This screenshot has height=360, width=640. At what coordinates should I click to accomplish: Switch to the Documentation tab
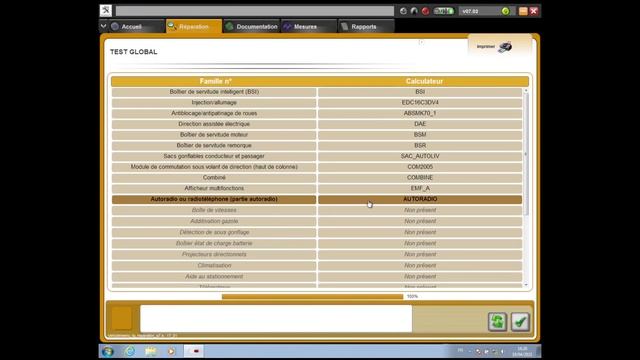pyautogui.click(x=251, y=27)
